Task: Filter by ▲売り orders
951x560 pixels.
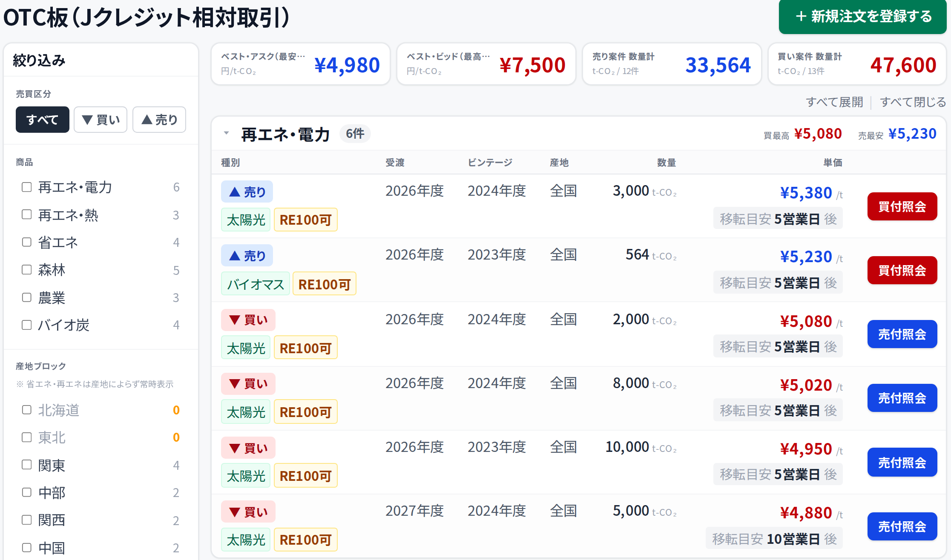Action: tap(159, 120)
